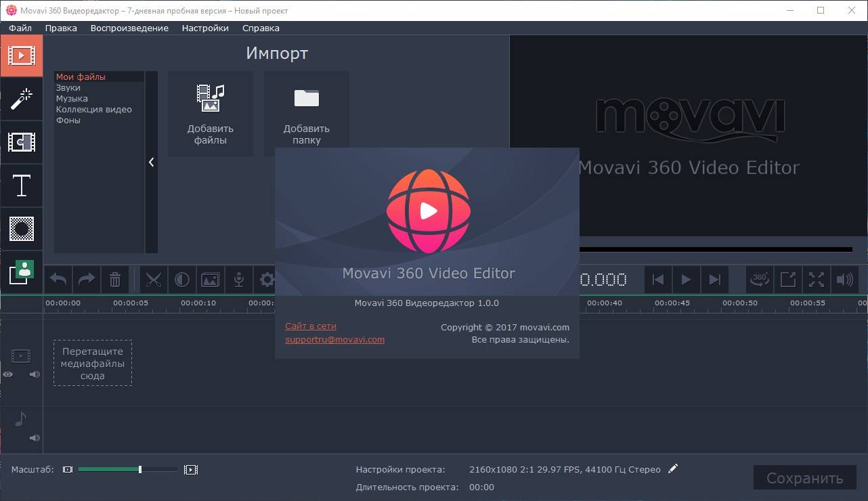Open the Transitions tab in sidebar
The width and height of the screenshot is (868, 501).
(21, 142)
